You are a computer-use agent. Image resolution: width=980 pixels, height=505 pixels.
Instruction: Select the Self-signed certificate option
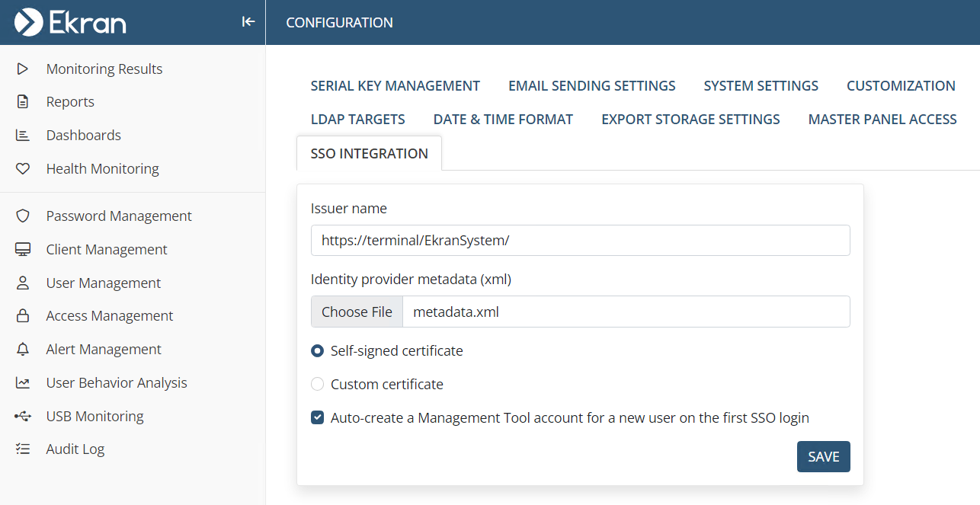tap(318, 351)
